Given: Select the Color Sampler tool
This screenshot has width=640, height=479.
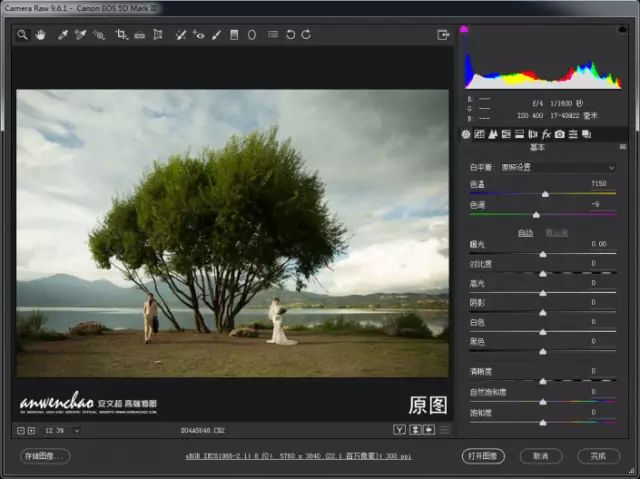Looking at the screenshot, I should 80,35.
